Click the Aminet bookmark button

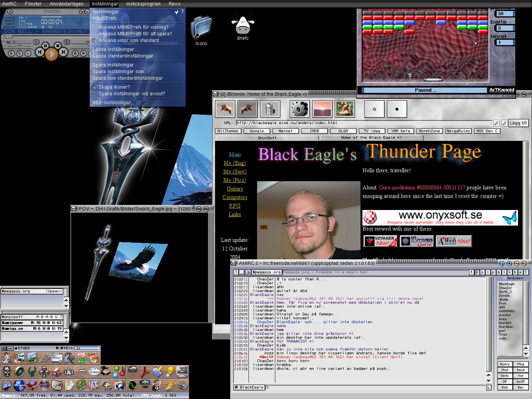285,131
